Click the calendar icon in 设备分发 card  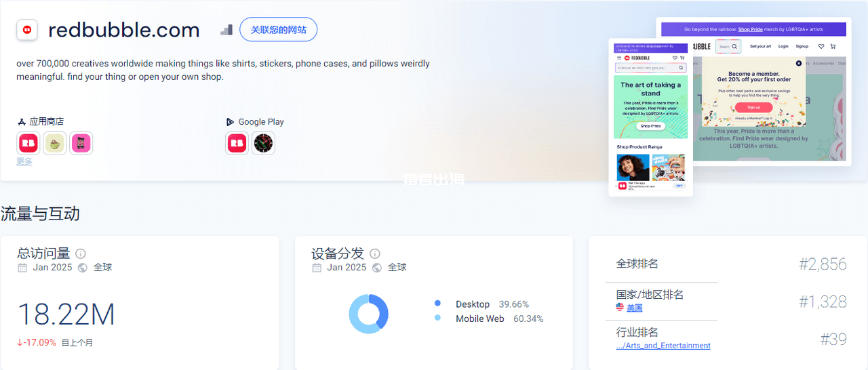tap(317, 268)
